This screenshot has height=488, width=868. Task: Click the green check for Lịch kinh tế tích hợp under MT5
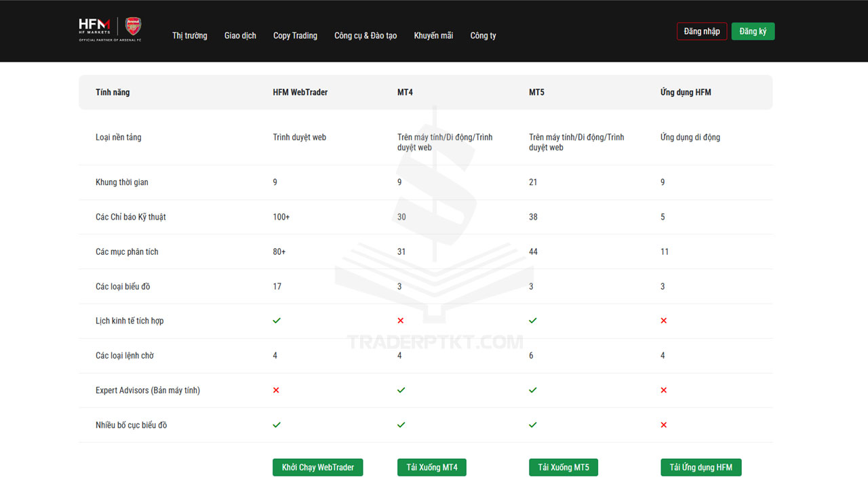point(533,321)
